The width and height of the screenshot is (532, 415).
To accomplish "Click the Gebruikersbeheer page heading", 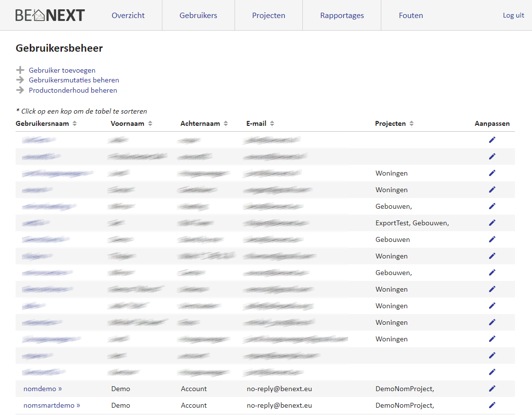I will (x=59, y=48).
